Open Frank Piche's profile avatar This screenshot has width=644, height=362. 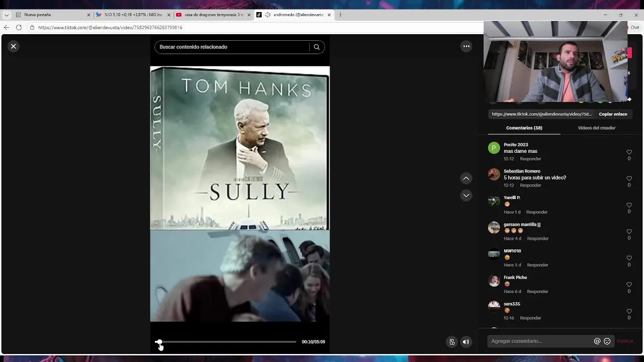(x=494, y=281)
